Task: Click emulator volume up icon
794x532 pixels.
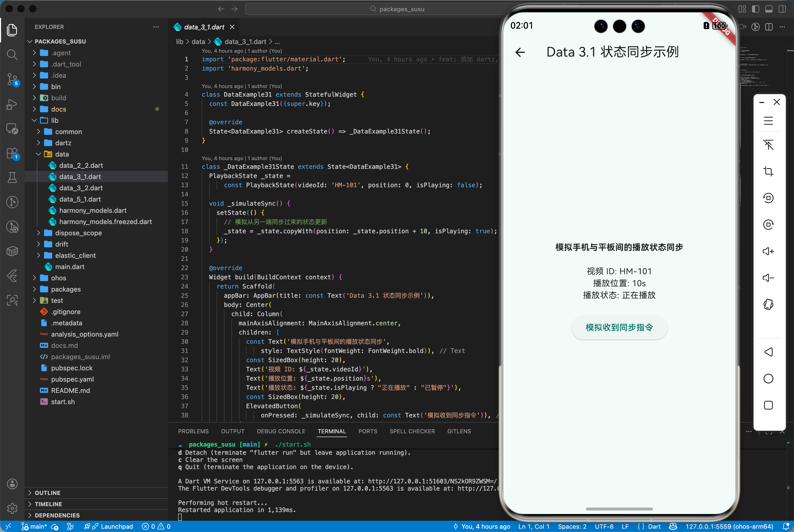Action: click(x=768, y=251)
